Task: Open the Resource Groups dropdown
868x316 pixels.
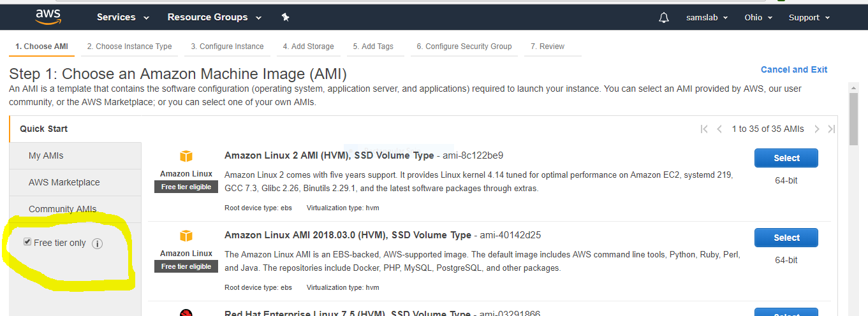Action: pyautogui.click(x=214, y=17)
